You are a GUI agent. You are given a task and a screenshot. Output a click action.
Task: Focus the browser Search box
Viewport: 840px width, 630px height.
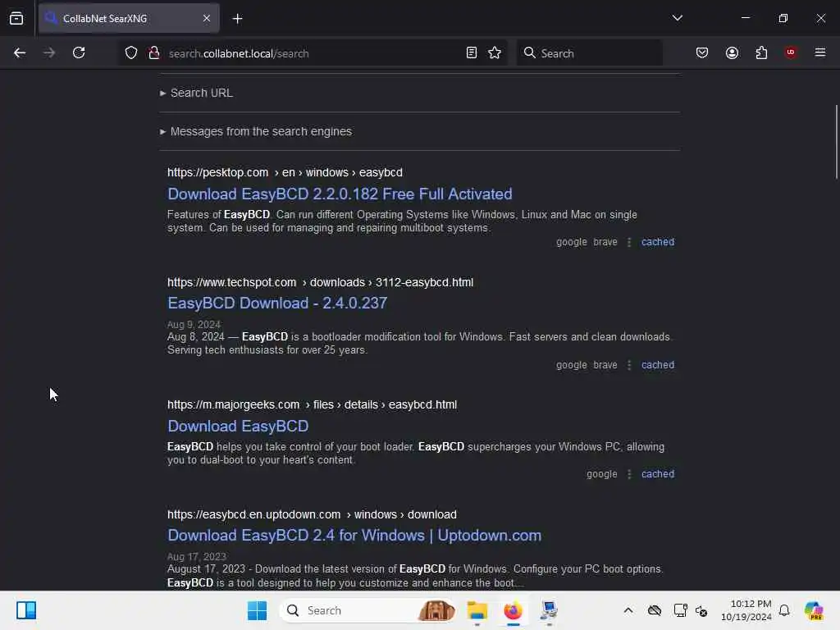[x=589, y=53]
